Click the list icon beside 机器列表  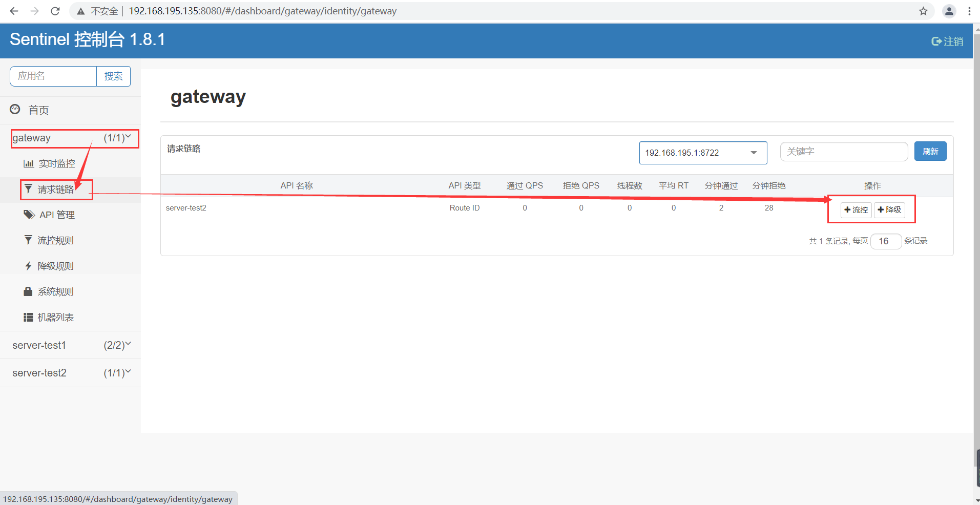pos(28,317)
